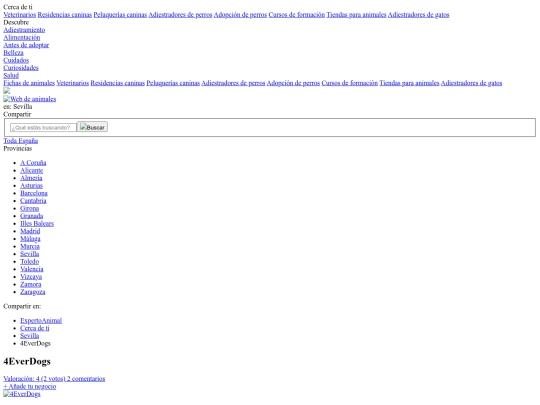Open Cursos de formación in the Cerca de ti row
This screenshot has width=540, height=405.
click(x=297, y=15)
